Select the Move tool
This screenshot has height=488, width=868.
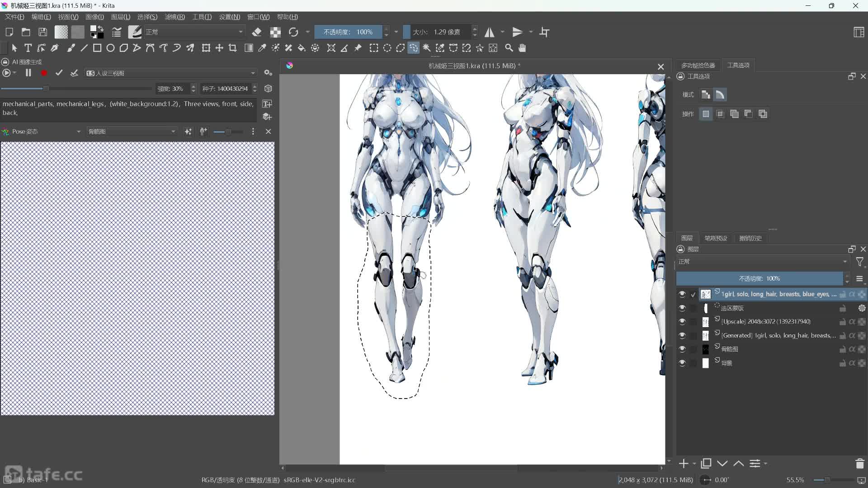pos(219,48)
